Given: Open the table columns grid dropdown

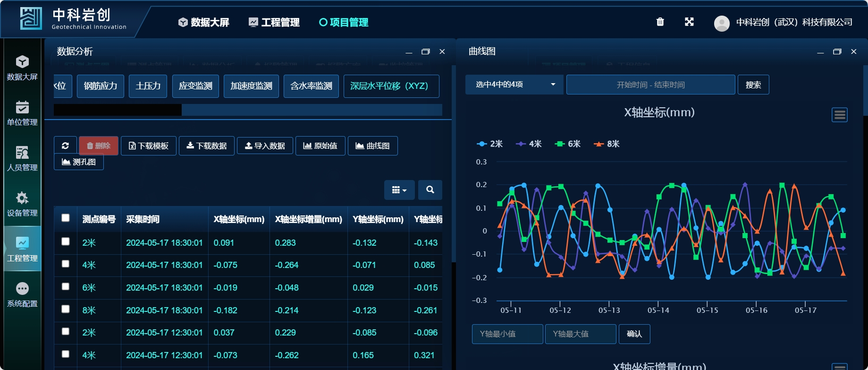Looking at the screenshot, I should [x=399, y=190].
